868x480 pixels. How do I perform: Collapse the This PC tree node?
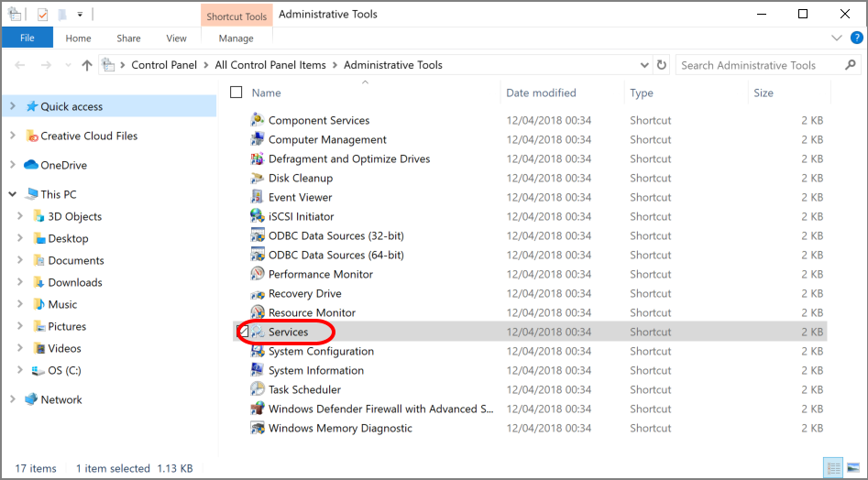13,194
